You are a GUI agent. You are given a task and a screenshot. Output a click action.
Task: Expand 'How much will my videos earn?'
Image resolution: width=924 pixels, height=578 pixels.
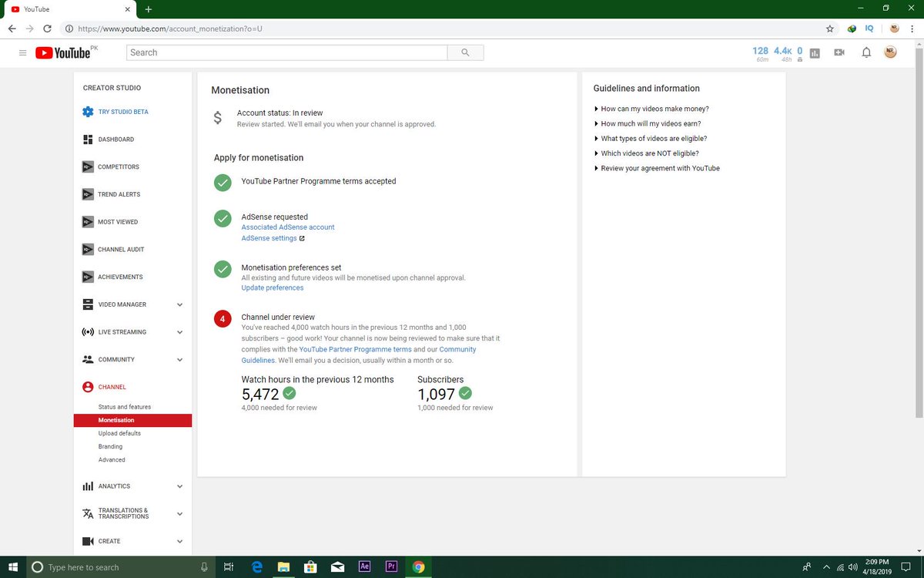pos(648,123)
